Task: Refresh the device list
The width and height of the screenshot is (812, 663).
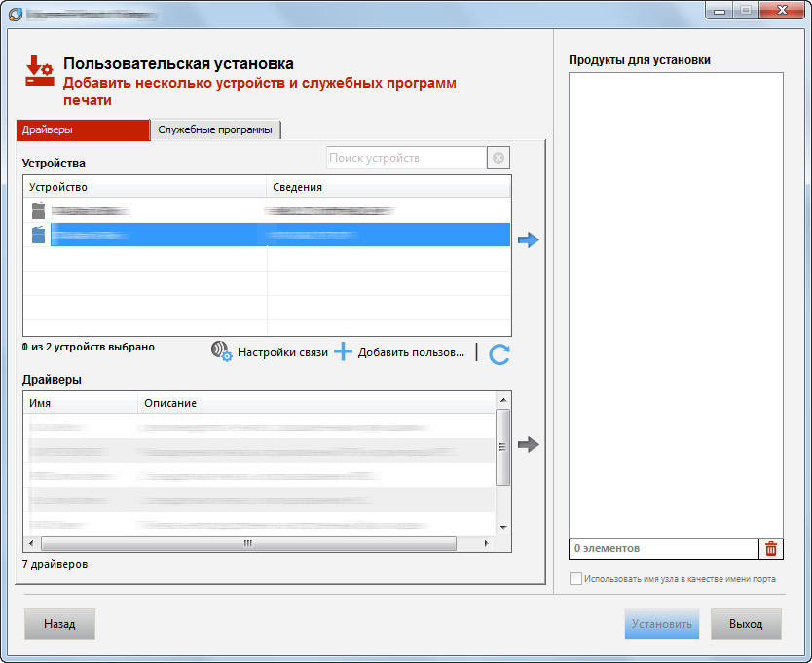Action: (499, 354)
